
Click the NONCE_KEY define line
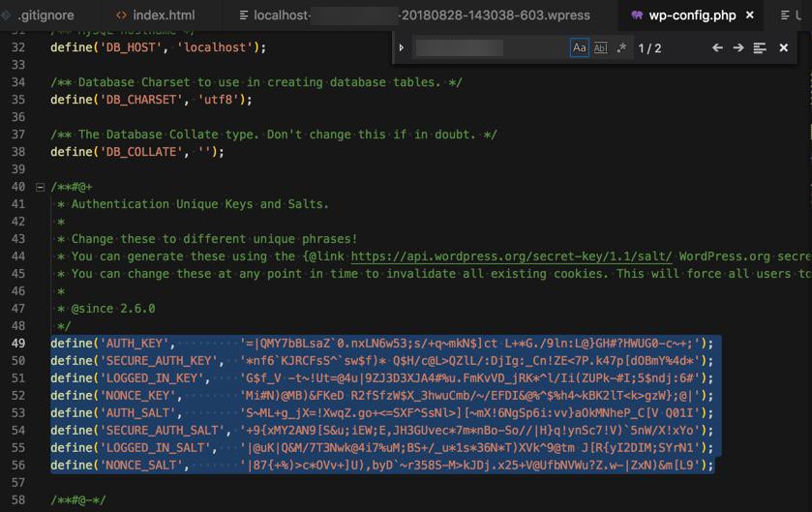tap(381, 396)
